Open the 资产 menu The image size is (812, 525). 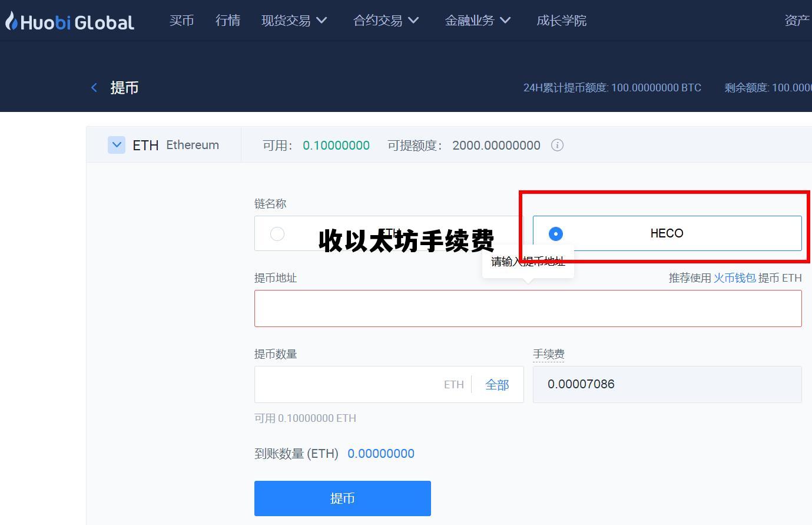796,20
